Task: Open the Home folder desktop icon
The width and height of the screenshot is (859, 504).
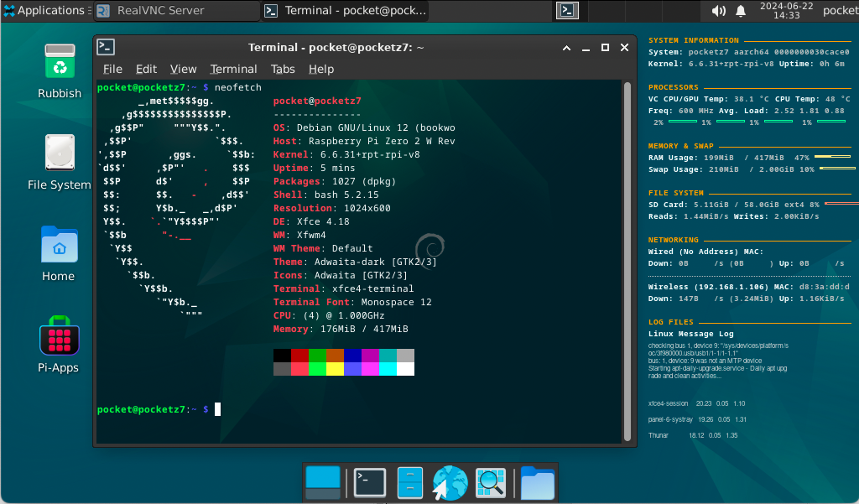Action: [x=60, y=245]
